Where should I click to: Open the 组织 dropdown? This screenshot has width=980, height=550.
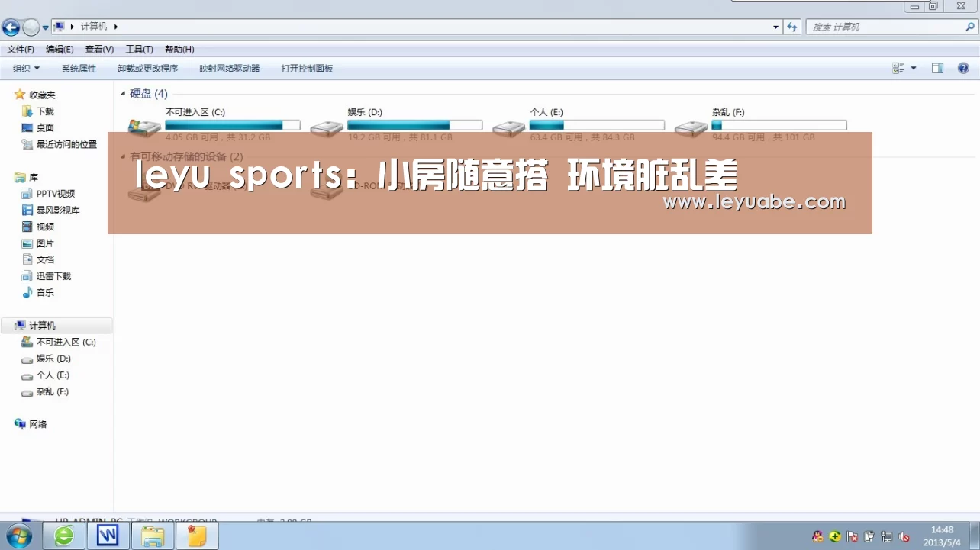26,69
